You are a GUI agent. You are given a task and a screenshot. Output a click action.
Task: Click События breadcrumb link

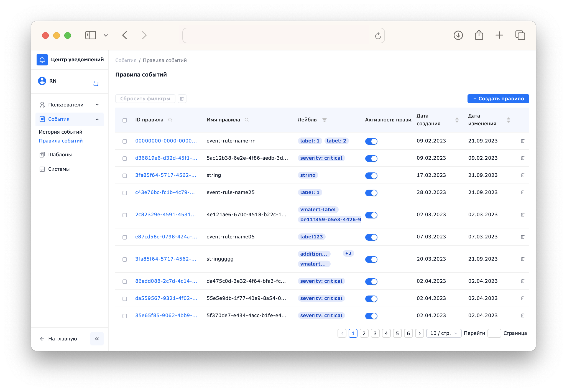tap(126, 60)
